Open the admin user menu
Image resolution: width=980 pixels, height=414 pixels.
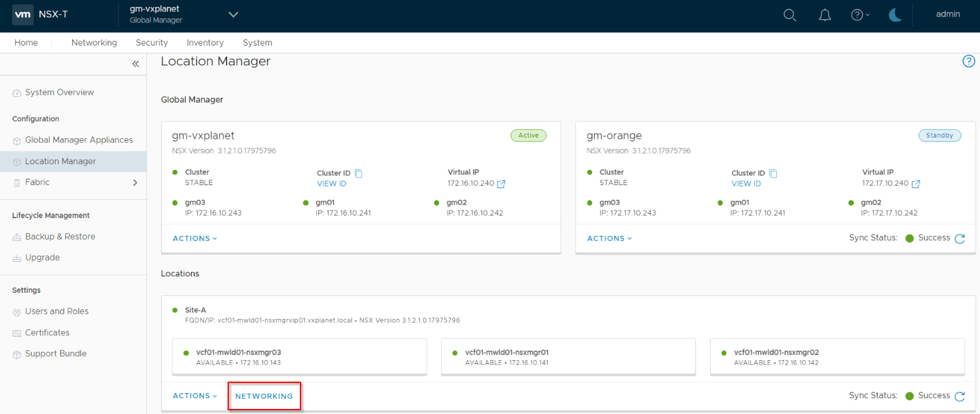tap(948, 14)
